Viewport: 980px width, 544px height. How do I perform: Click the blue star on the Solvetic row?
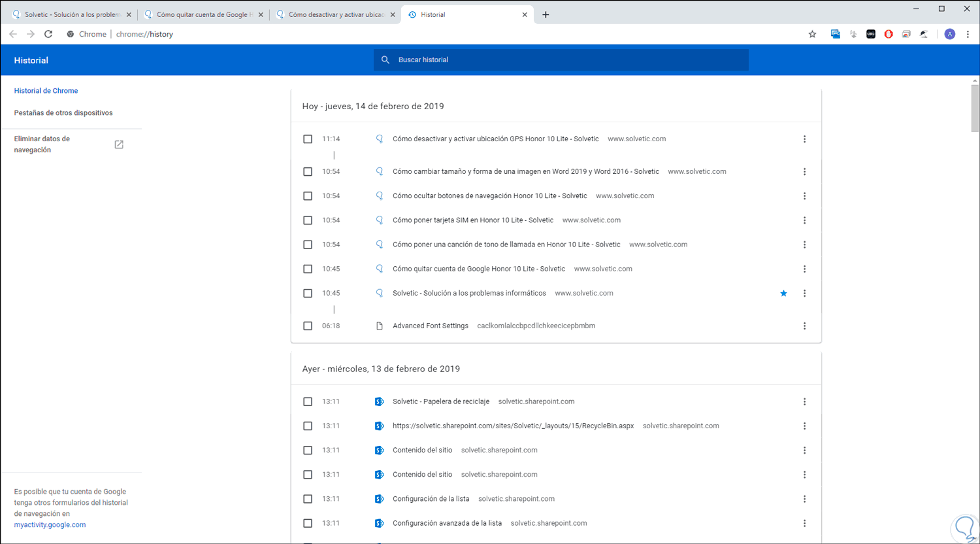(x=783, y=294)
